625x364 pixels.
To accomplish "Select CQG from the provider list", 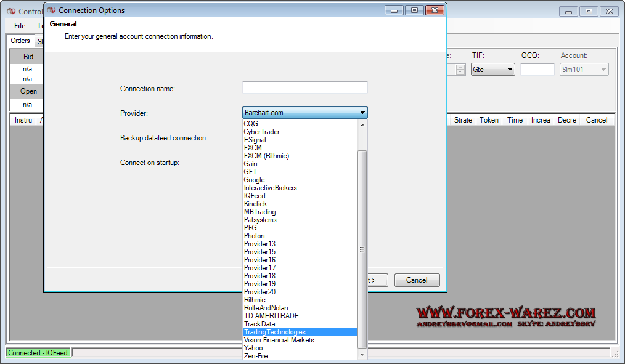I will 251,124.
